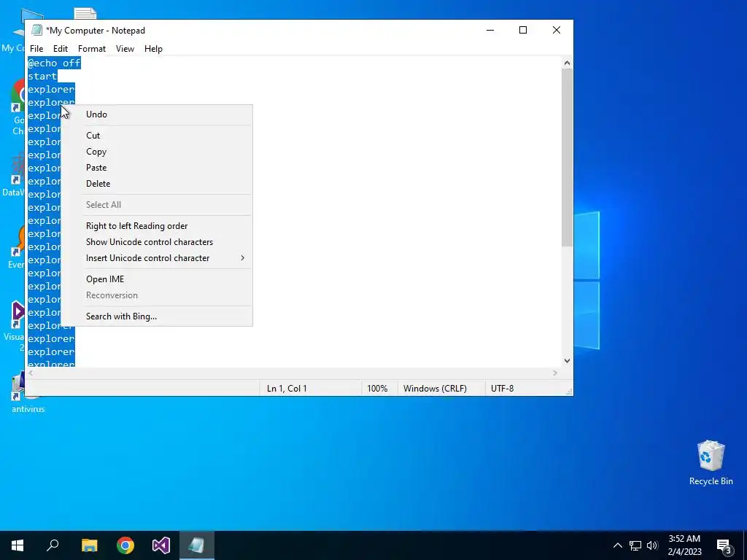The height and width of the screenshot is (560, 747).
Task: Click the vertical scrollbar thumb in Notepad
Action: pos(567,157)
